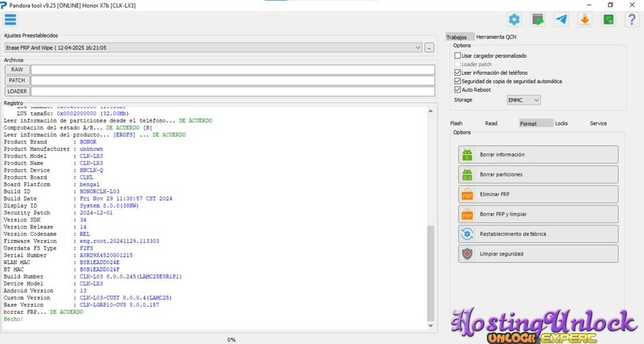Click the log scroll down arrow
The height and width of the screenshot is (344, 644).
click(x=430, y=325)
